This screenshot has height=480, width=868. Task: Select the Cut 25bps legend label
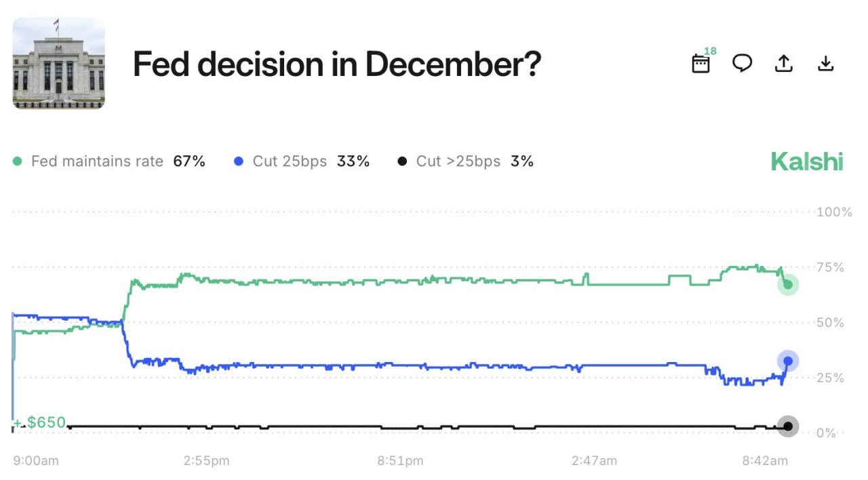(290, 161)
